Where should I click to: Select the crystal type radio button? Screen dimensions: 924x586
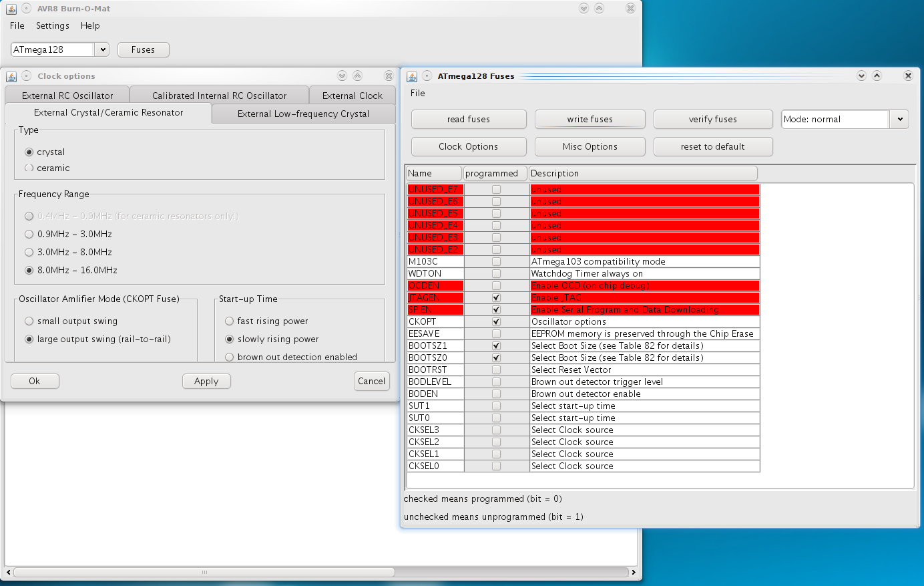[29, 152]
